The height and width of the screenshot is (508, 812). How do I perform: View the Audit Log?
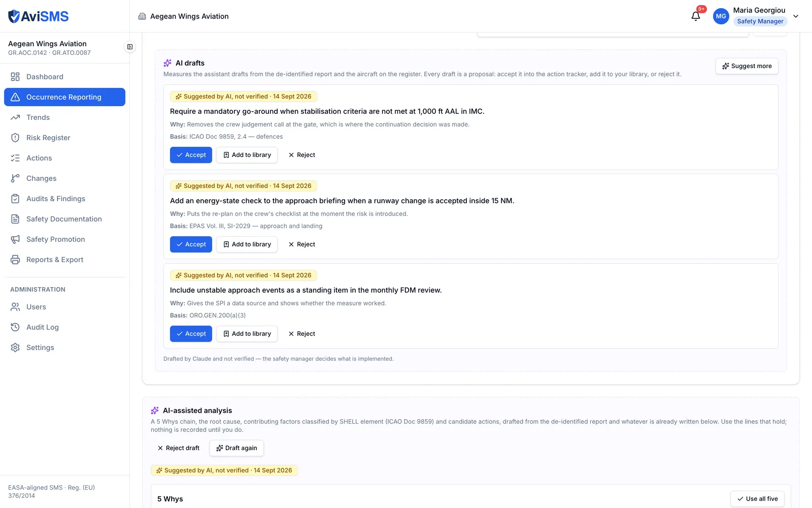(x=64, y=327)
